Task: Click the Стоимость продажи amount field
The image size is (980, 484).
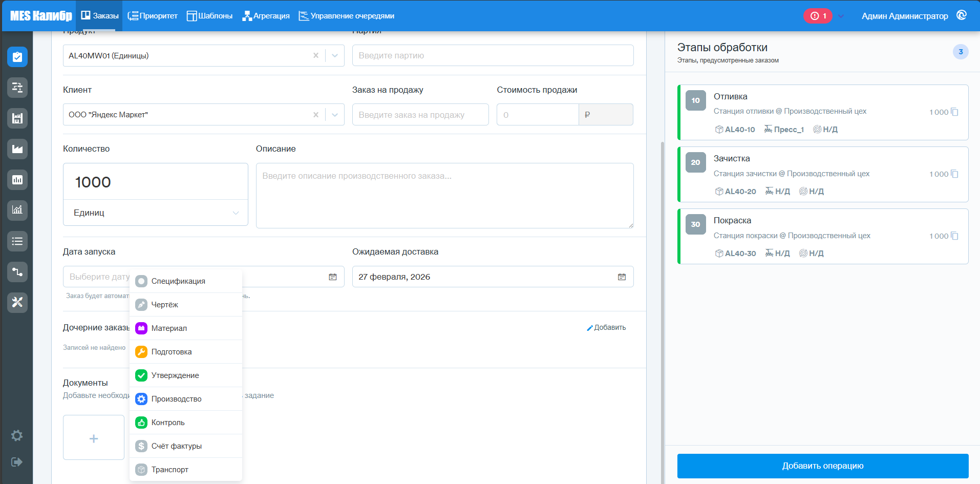Action: coord(538,115)
